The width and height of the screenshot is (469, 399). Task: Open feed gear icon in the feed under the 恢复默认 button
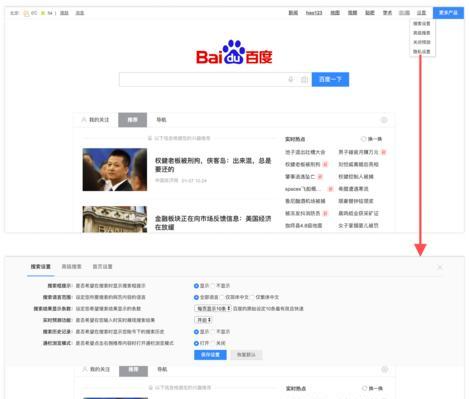click(x=385, y=369)
